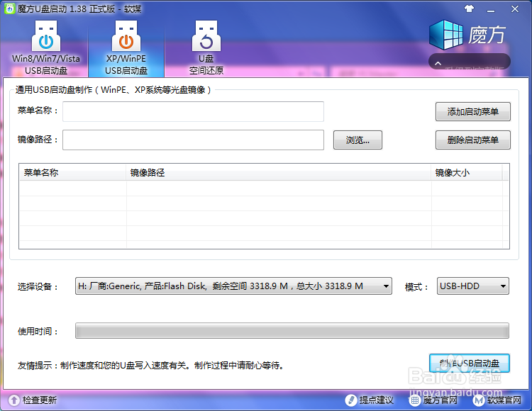Click the 检查更新 arrow icon

pos(14,400)
